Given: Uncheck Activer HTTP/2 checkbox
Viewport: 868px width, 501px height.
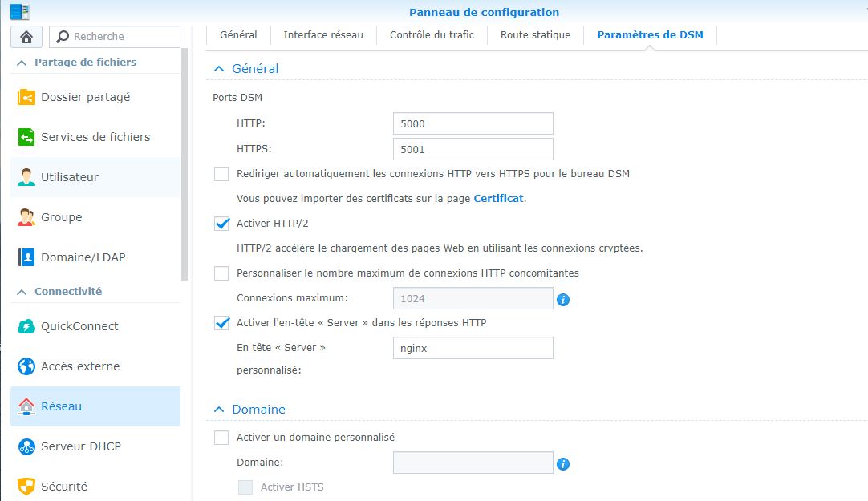Looking at the screenshot, I should coord(221,224).
